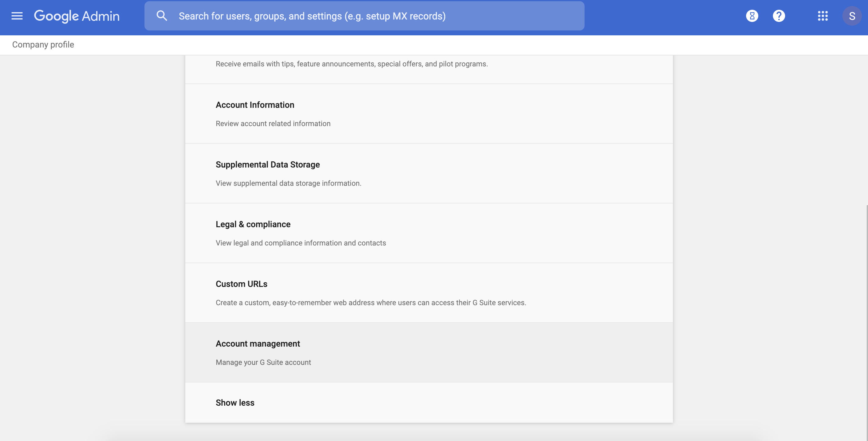Open the Google apps grid
The width and height of the screenshot is (868, 441).
pyautogui.click(x=823, y=16)
